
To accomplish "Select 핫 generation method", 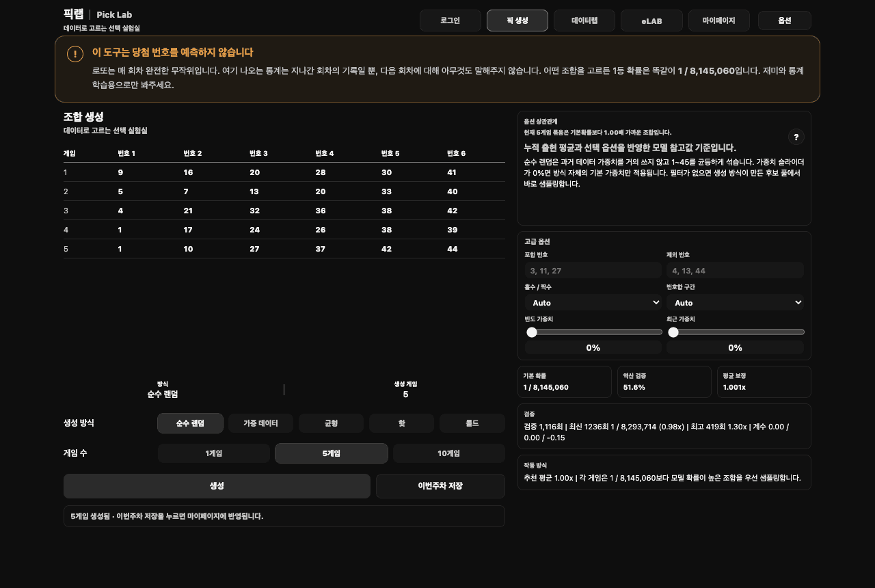I will tap(402, 423).
